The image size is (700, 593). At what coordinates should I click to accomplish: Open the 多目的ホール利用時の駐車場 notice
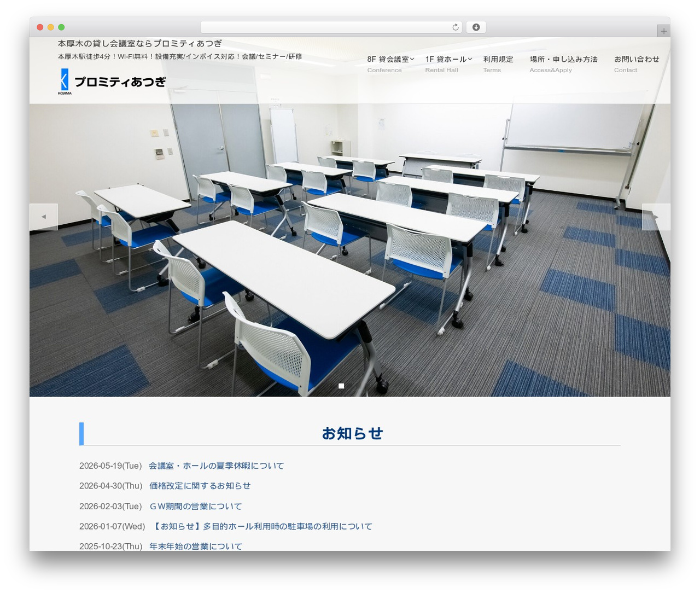pos(261,526)
